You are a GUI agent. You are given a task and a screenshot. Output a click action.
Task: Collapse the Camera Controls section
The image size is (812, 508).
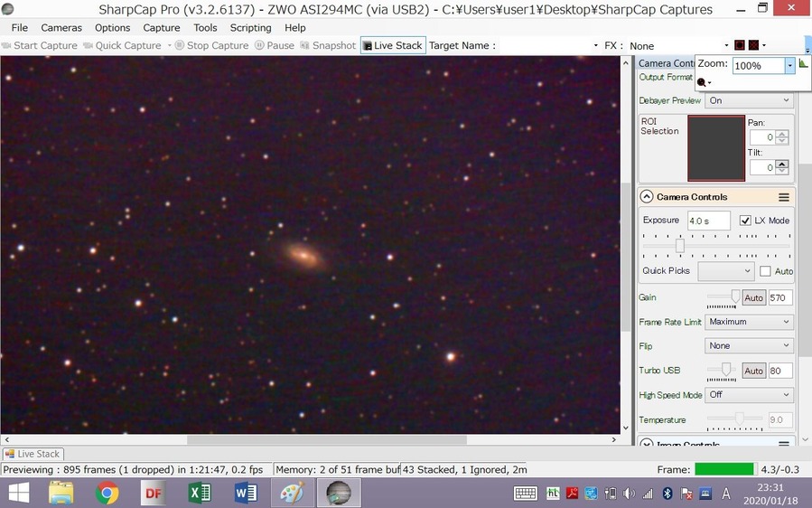tap(647, 197)
